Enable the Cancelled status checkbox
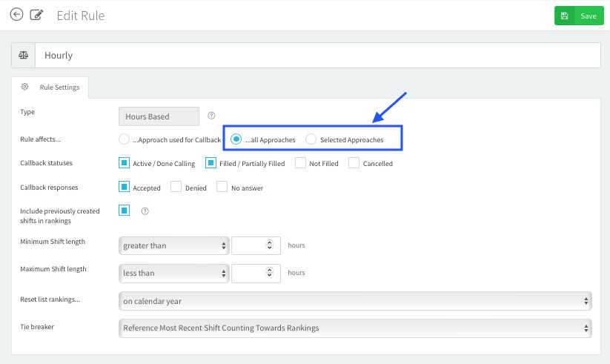The image size is (610, 364). pyautogui.click(x=354, y=163)
